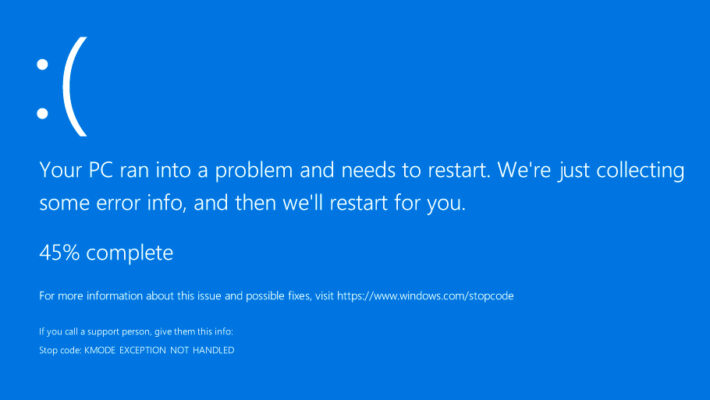Click the "45% complete" progress text
This screenshot has width=710, height=400.
[106, 253]
